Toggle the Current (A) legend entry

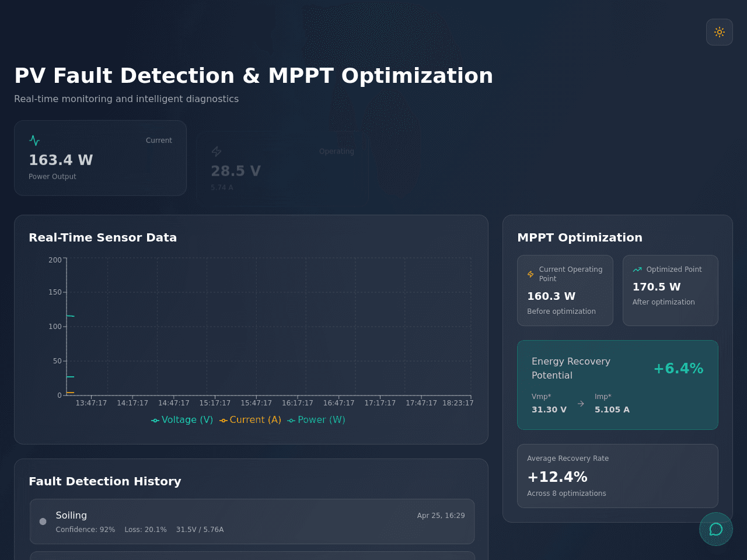250,420
